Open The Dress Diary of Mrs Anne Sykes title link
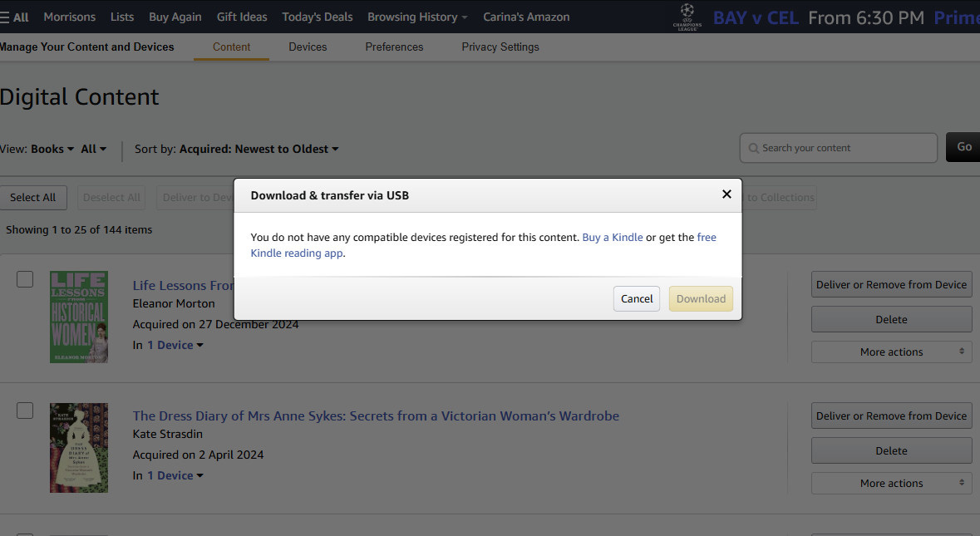This screenshot has height=536, width=980. tap(376, 416)
